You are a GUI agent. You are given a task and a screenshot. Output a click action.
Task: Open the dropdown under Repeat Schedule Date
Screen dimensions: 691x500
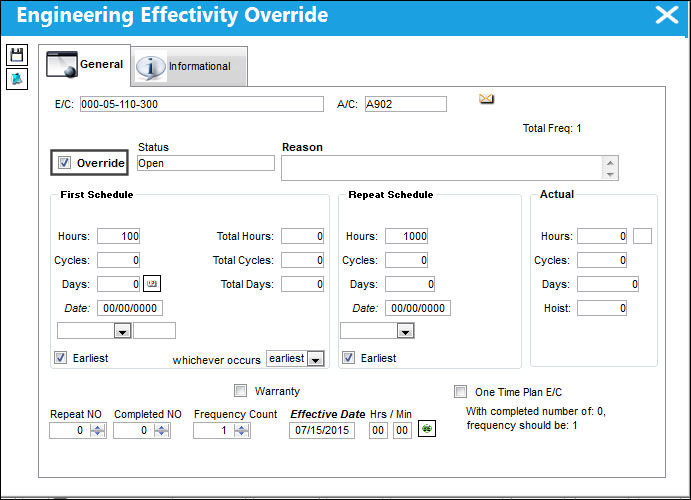click(405, 331)
